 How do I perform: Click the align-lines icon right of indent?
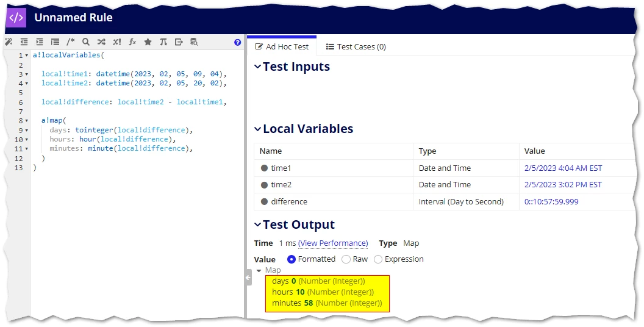(x=55, y=42)
